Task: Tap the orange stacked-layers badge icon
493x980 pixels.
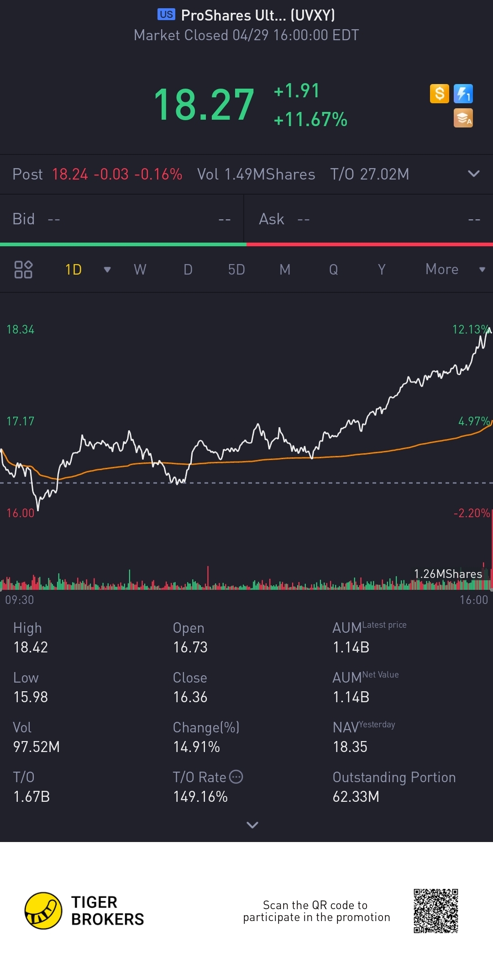Action: pyautogui.click(x=463, y=118)
